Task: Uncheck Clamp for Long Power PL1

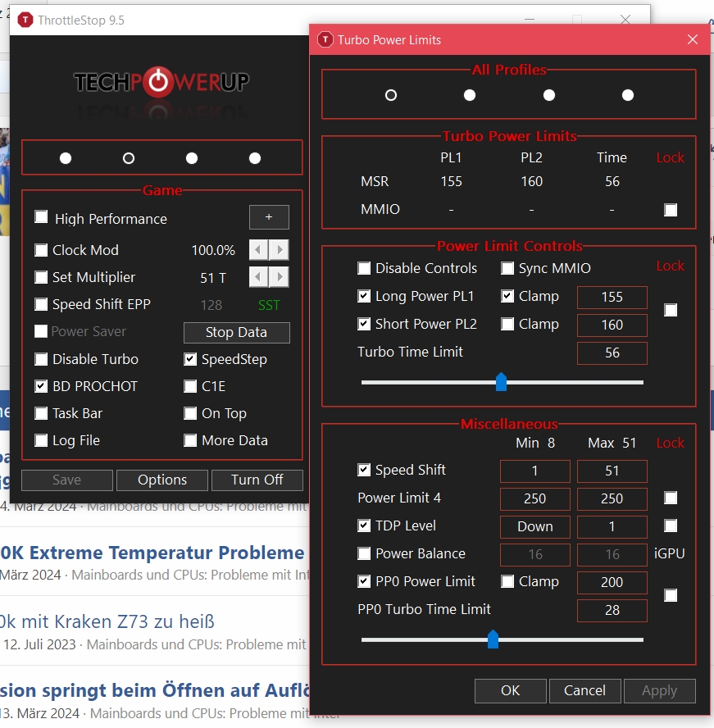Action: pyautogui.click(x=507, y=296)
